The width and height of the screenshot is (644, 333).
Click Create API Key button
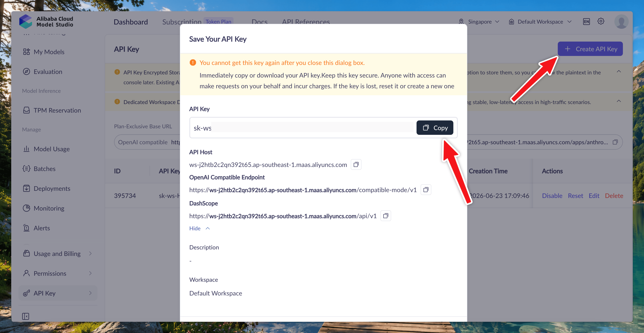coord(590,49)
